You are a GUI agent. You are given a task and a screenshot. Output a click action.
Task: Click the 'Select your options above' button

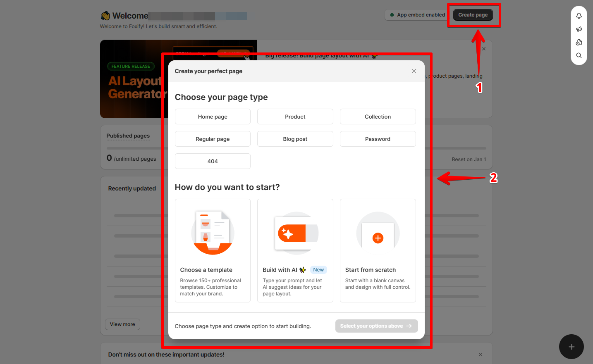[377, 326]
